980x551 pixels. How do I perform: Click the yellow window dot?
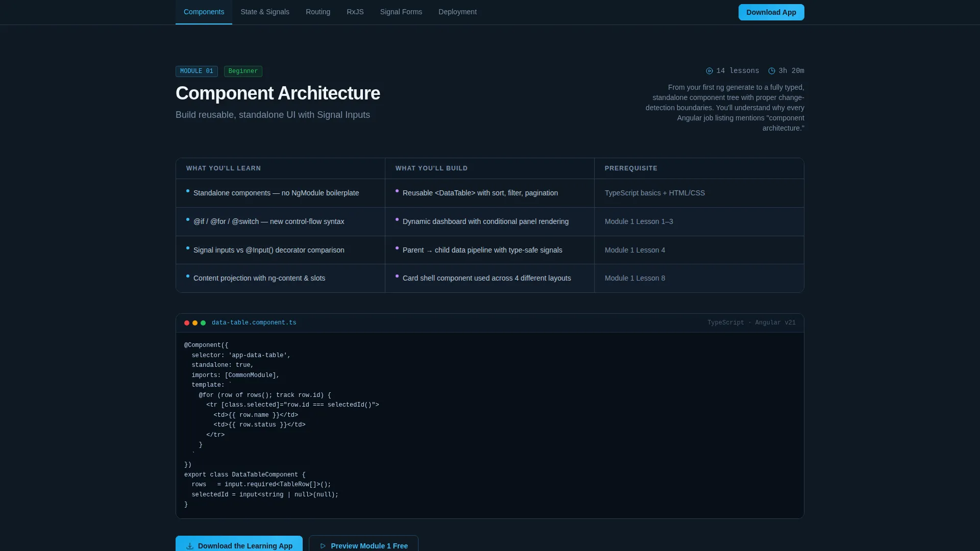(195, 323)
